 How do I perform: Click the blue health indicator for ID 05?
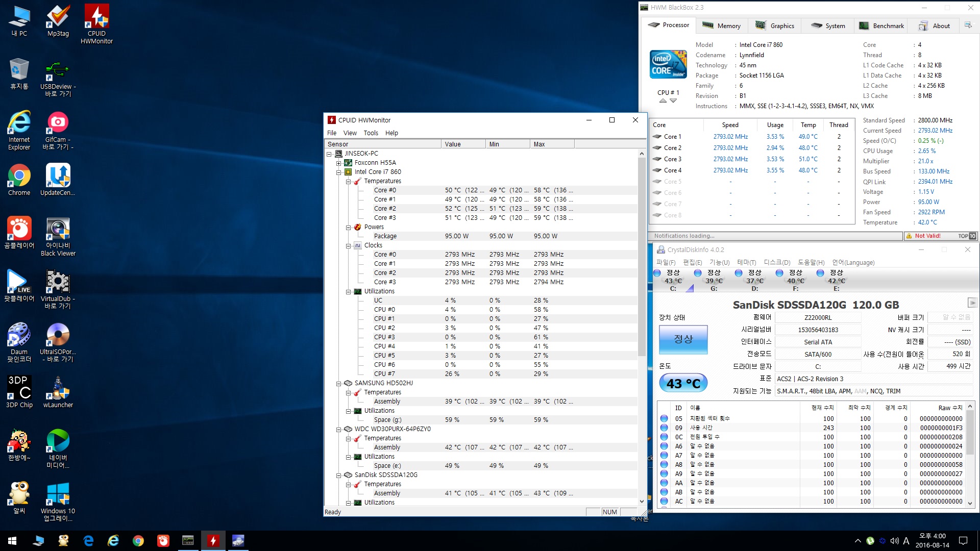[664, 418]
